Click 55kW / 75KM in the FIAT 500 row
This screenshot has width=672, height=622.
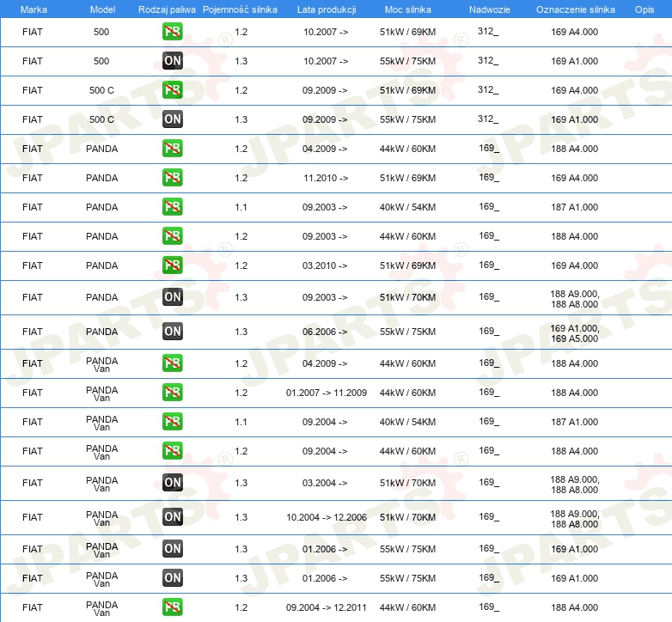point(407,61)
